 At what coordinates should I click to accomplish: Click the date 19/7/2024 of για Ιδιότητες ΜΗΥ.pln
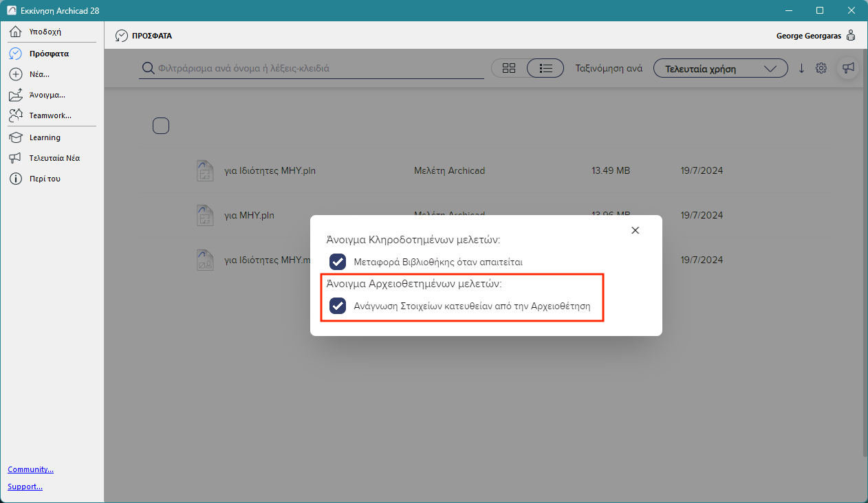(702, 170)
